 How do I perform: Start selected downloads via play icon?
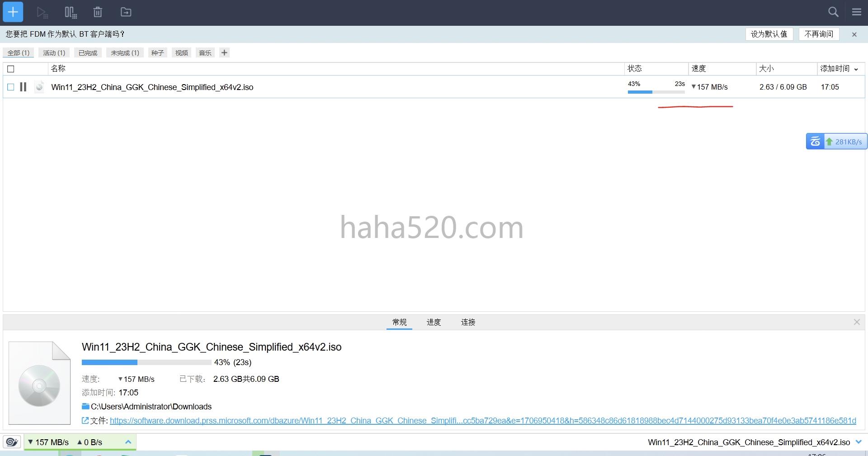coord(42,12)
